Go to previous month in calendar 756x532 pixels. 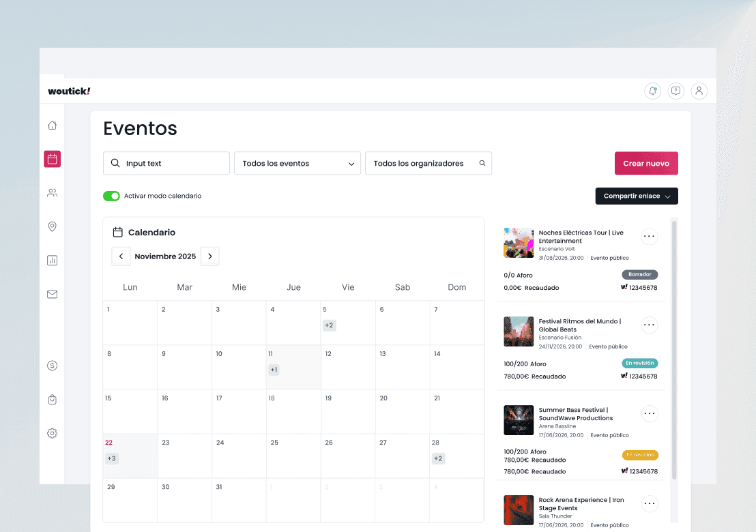click(x=121, y=256)
